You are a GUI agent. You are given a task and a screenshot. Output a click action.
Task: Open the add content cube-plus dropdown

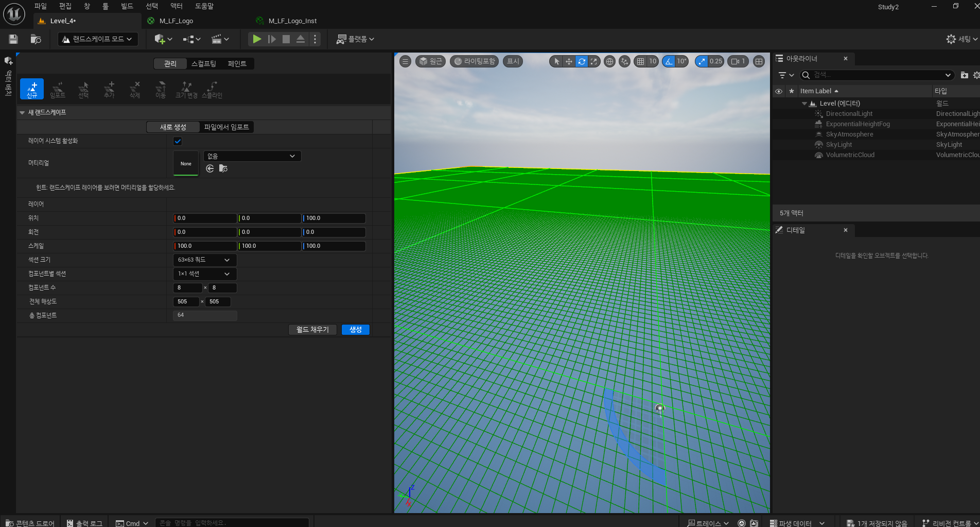163,39
